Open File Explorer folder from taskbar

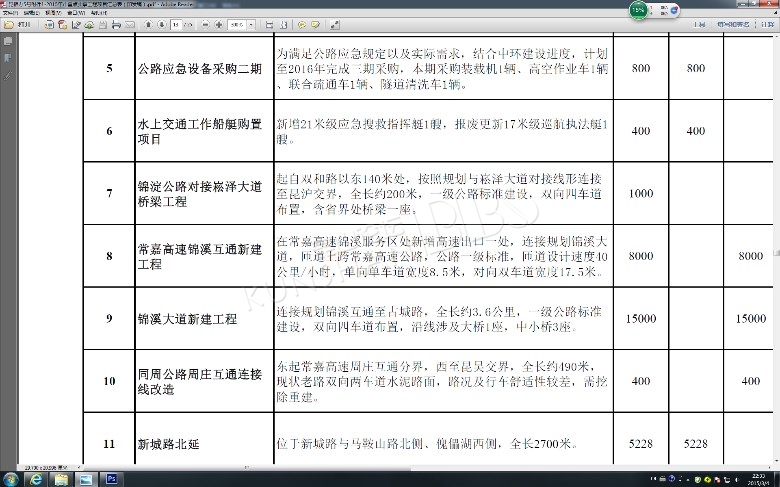[61, 479]
